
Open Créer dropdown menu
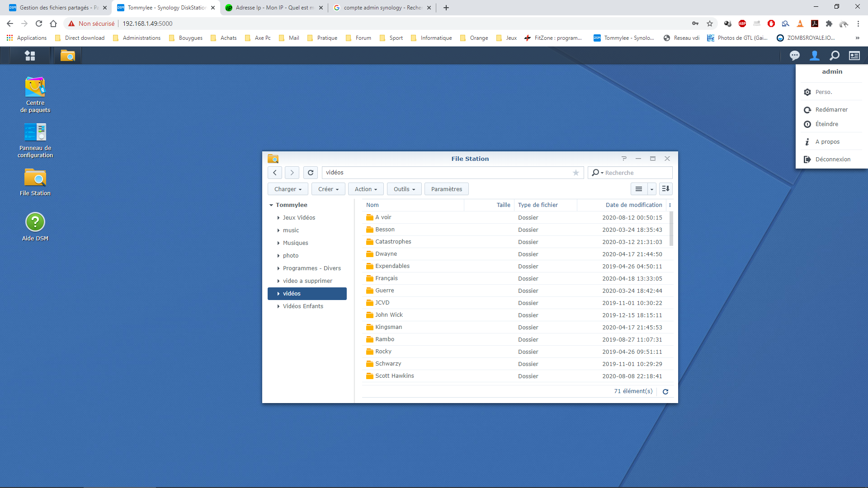(328, 189)
